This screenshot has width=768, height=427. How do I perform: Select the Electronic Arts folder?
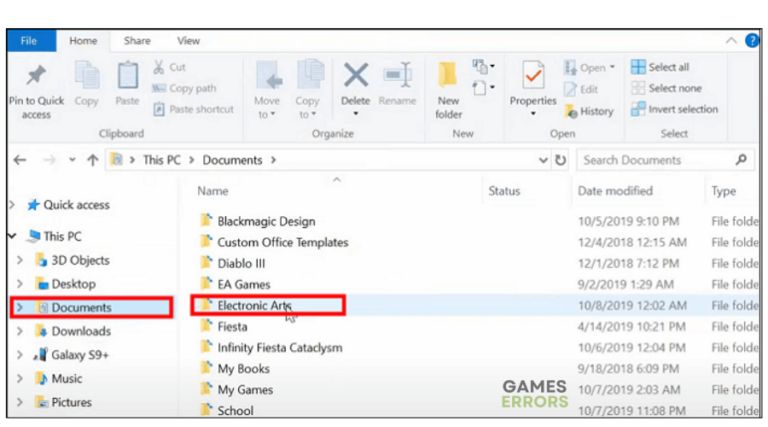pos(254,306)
